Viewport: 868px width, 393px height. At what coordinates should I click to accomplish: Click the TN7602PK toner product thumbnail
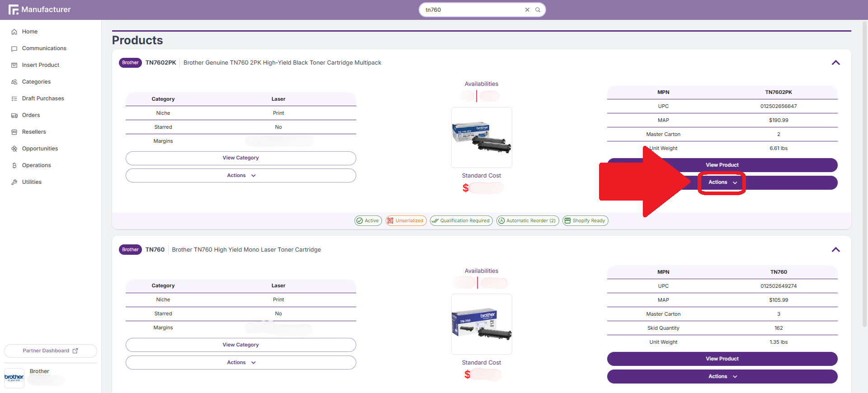coord(481,138)
